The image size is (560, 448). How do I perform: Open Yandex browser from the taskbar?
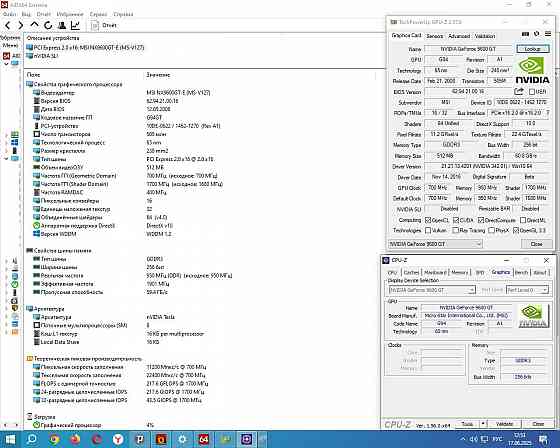(118, 439)
